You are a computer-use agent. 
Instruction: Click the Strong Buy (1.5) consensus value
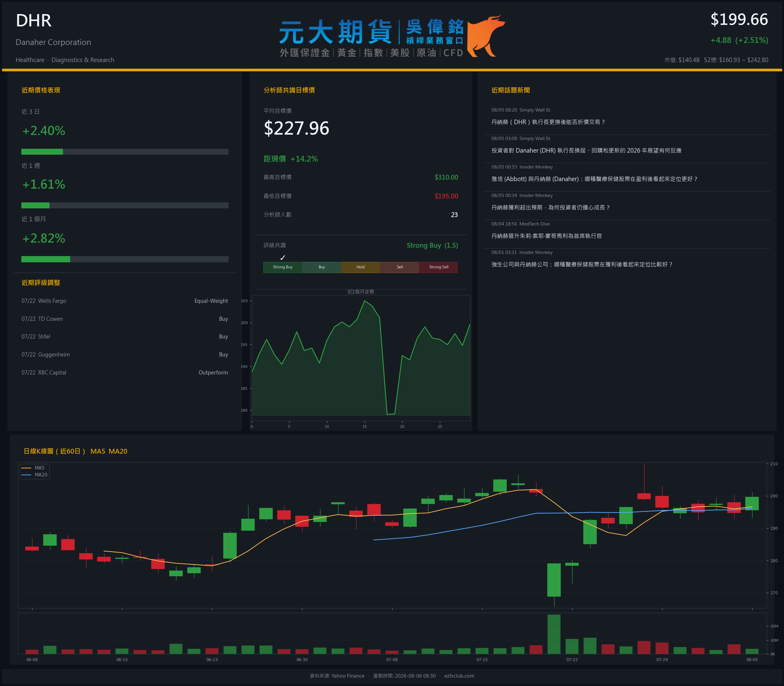tap(432, 245)
